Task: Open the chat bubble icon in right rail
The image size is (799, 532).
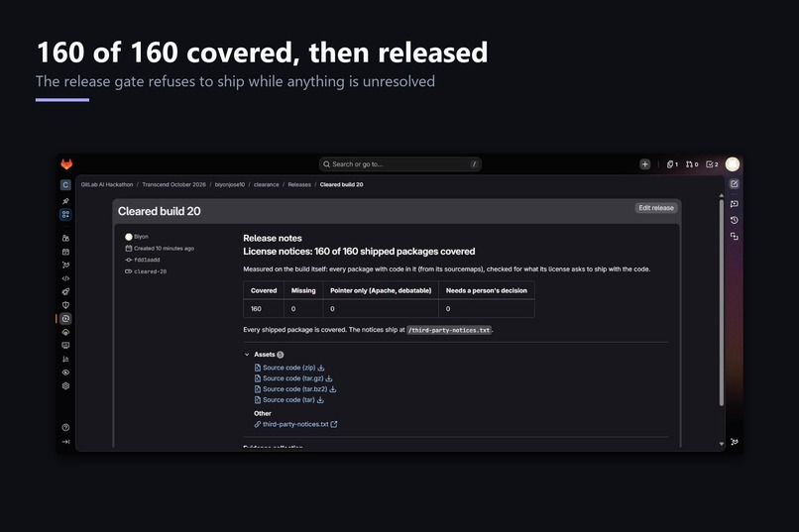Action: [x=735, y=204]
